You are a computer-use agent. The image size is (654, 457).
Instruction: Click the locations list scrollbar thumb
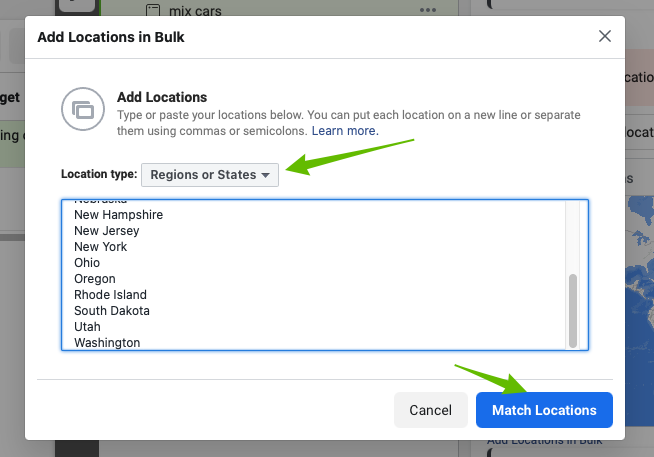[x=573, y=310]
